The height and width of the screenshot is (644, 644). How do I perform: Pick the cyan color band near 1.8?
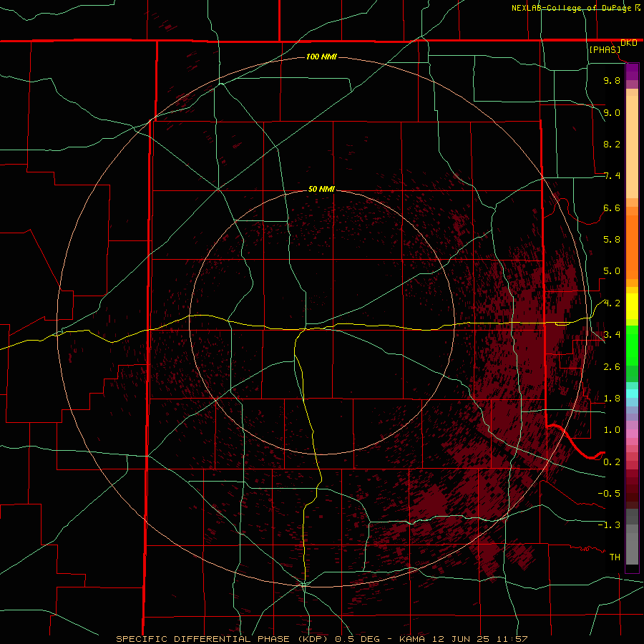pos(632,394)
